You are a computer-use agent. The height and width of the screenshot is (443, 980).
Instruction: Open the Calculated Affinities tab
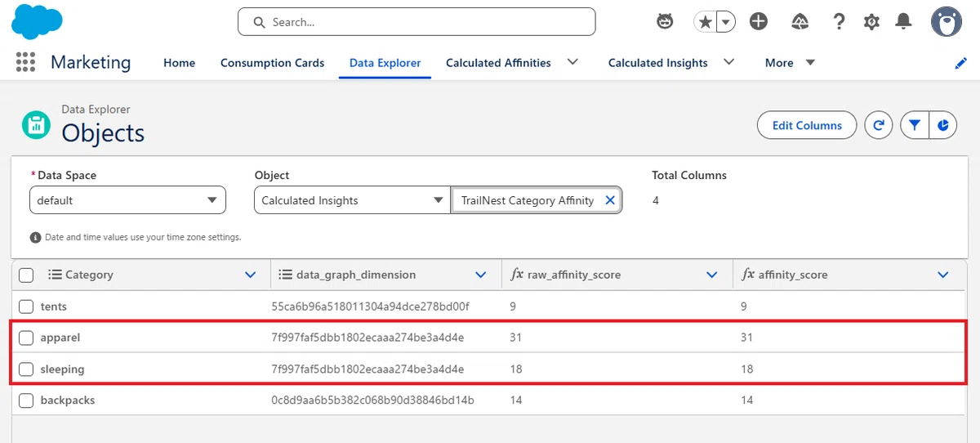coord(498,63)
